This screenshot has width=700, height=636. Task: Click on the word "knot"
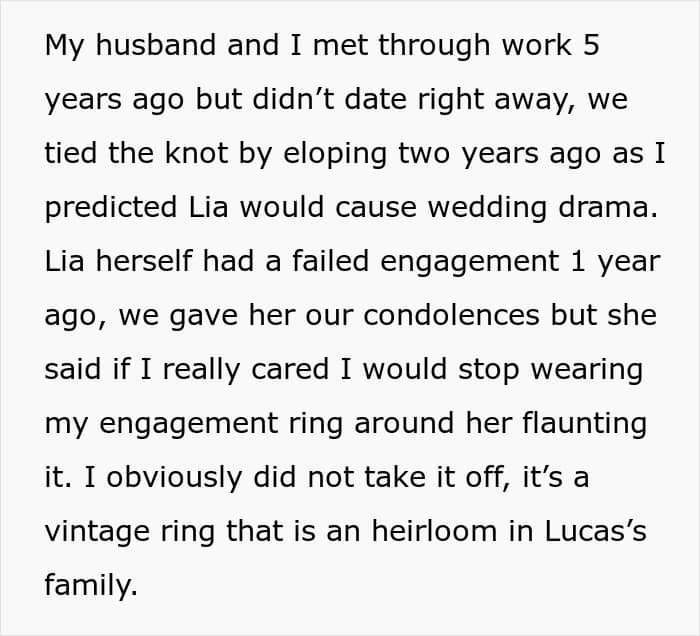(196, 153)
